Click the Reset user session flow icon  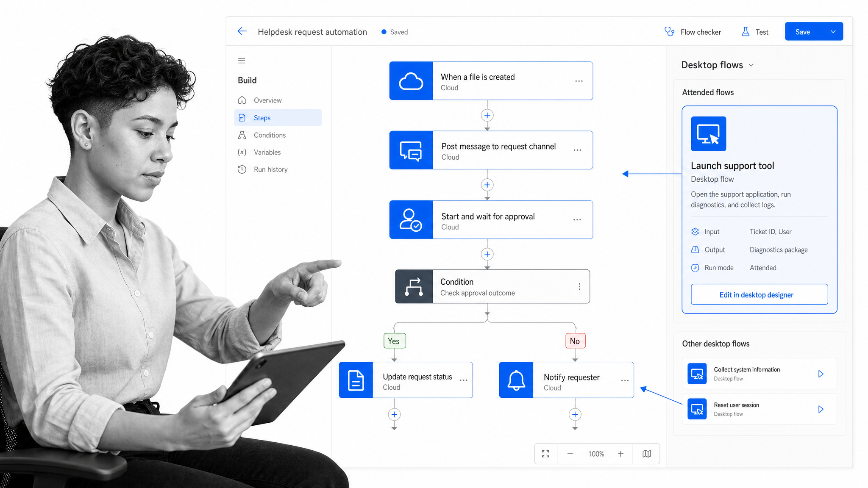point(697,409)
